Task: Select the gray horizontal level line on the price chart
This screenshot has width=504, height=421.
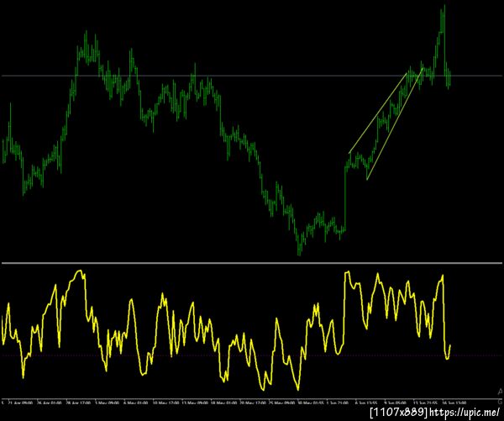Action: (252, 76)
